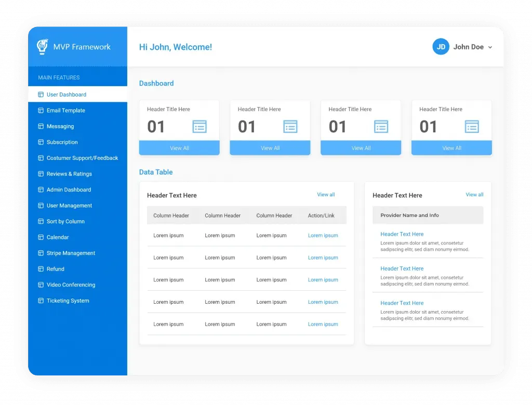Click 'Provider Name and Info' header row
Screen dimensions: 532x405
click(x=428, y=215)
